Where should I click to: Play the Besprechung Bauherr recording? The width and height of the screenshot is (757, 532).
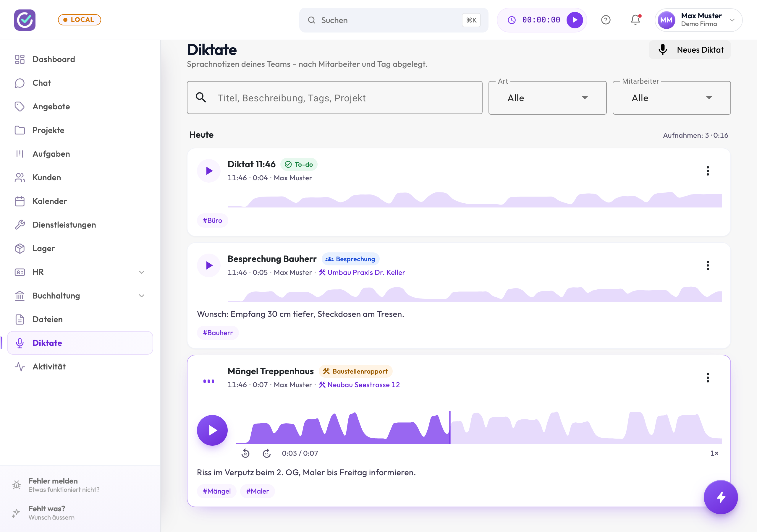(x=209, y=265)
